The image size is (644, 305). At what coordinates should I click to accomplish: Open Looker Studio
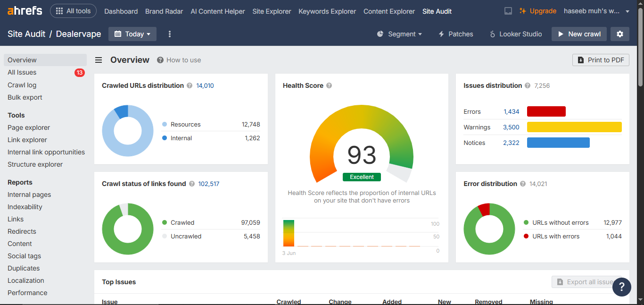[x=516, y=34]
